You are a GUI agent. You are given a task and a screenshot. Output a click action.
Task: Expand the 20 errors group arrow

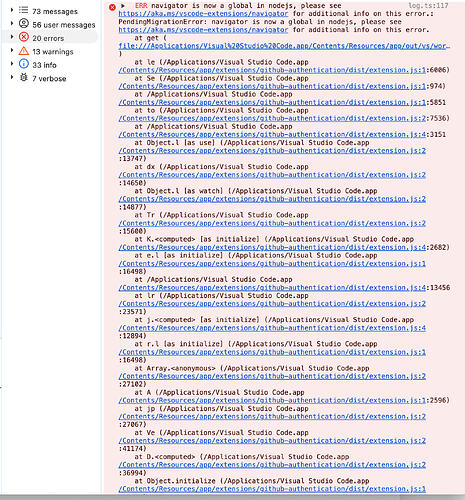12,37
